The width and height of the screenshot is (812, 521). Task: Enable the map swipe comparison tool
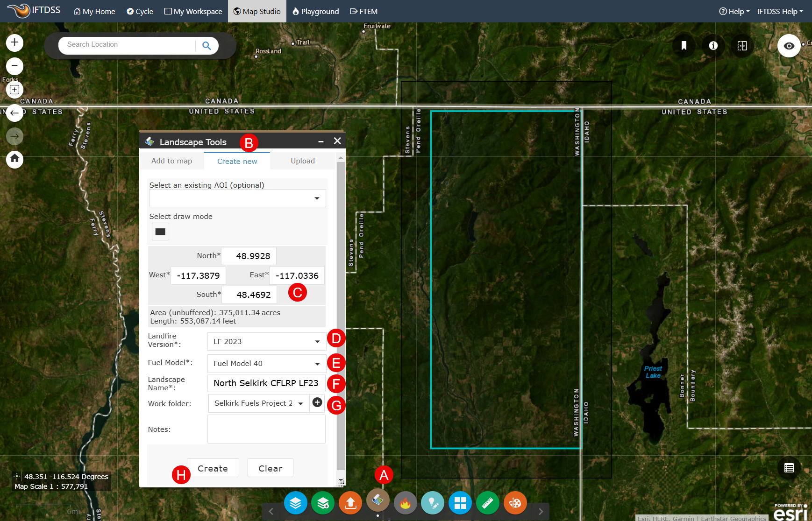point(742,45)
